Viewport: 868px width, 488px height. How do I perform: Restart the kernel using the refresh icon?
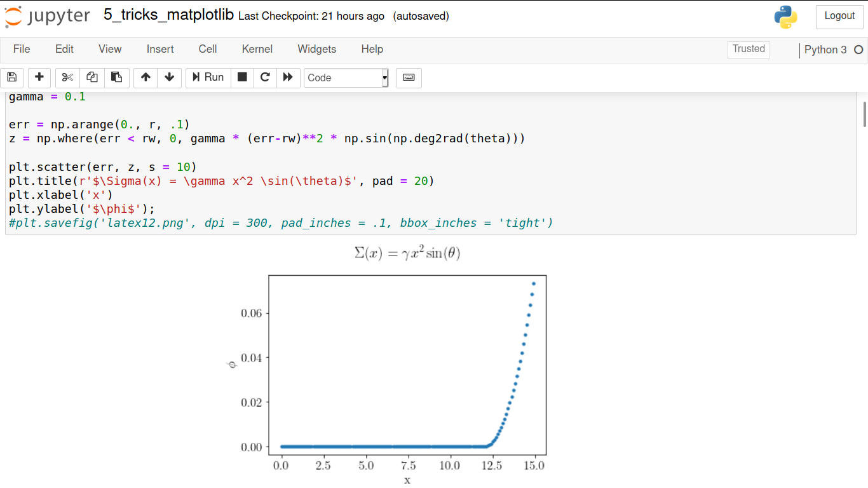point(265,78)
